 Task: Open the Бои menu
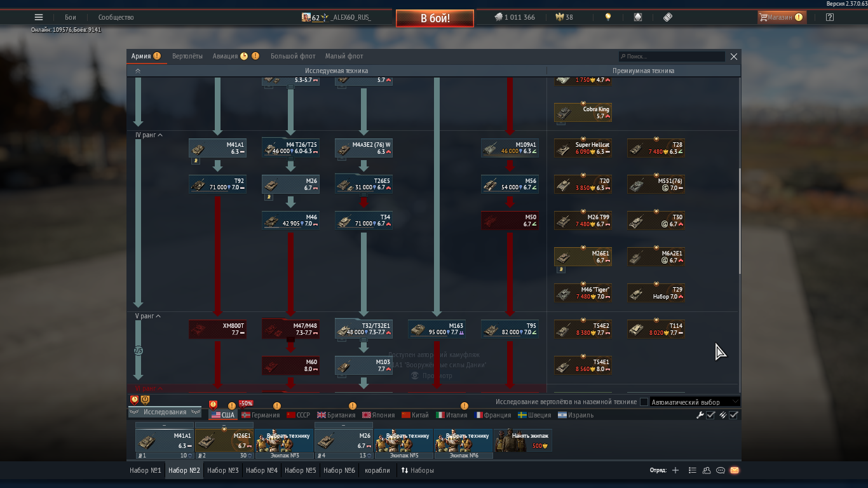(70, 18)
